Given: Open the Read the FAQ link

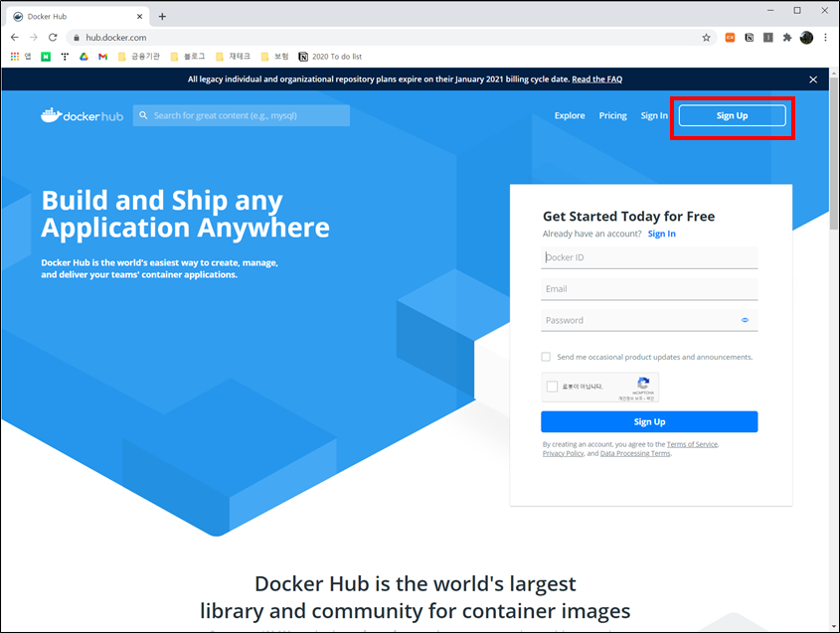Looking at the screenshot, I should 596,79.
